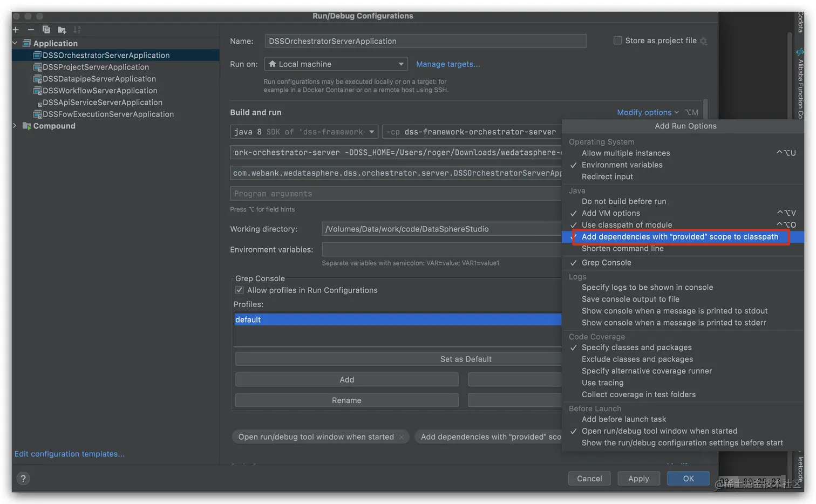Select Allow multiple instances
816x504 pixels.
(x=625, y=153)
